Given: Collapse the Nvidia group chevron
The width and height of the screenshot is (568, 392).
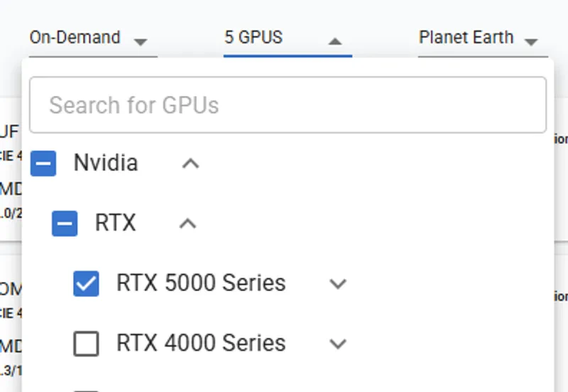Looking at the screenshot, I should point(190,164).
